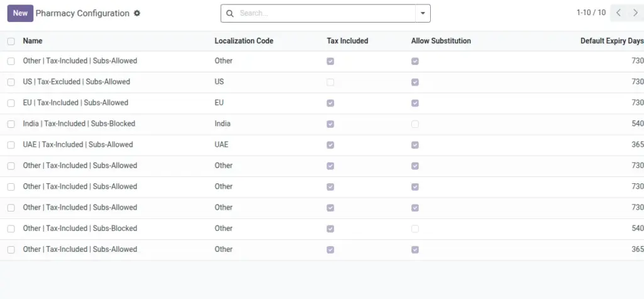Click the 540 expiry value in Other Subs-Blocked row
Screen dimensions: 644x299
[x=638, y=228]
